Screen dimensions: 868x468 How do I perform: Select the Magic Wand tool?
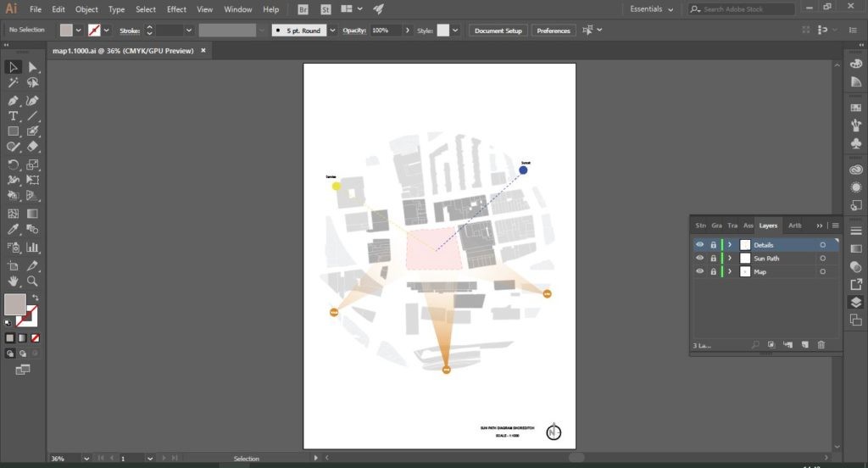pyautogui.click(x=13, y=83)
